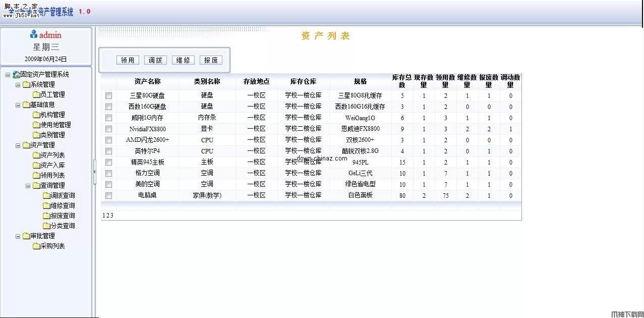
Task: Click the 调拨查询 folder icon
Action: (46, 195)
